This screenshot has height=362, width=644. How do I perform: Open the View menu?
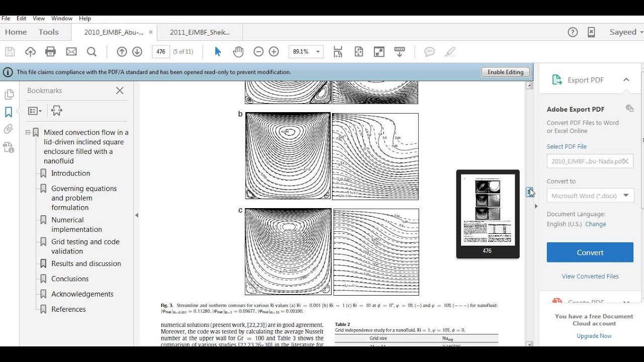(x=39, y=18)
